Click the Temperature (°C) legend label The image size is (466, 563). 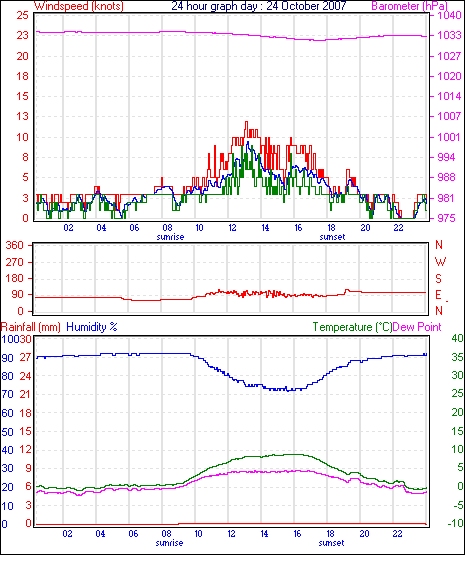coord(352,327)
